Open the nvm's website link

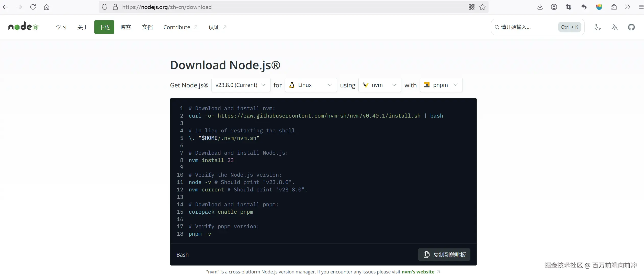418,272
